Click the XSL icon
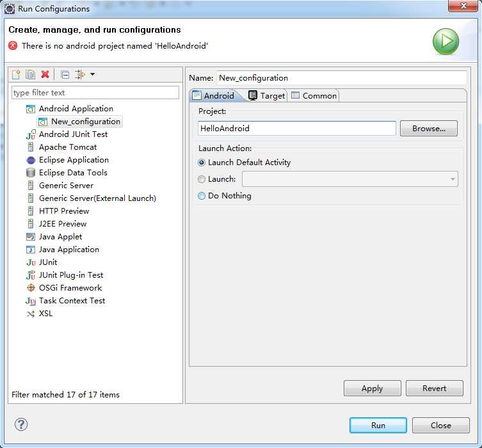This screenshot has height=448, width=482. coord(31,314)
